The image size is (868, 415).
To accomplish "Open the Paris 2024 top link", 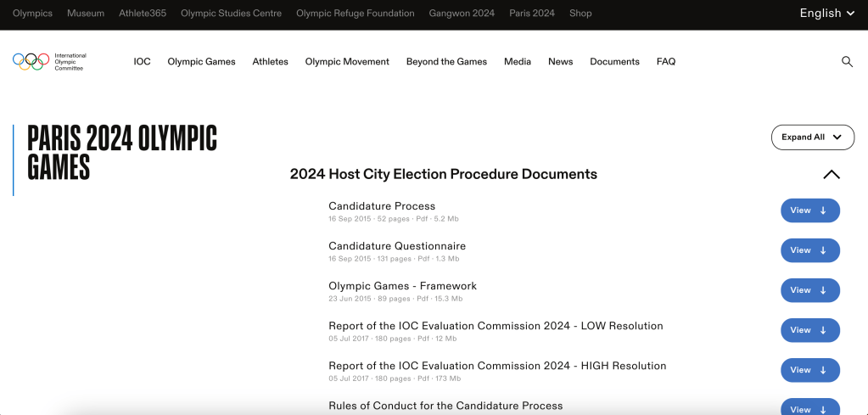I will (532, 14).
